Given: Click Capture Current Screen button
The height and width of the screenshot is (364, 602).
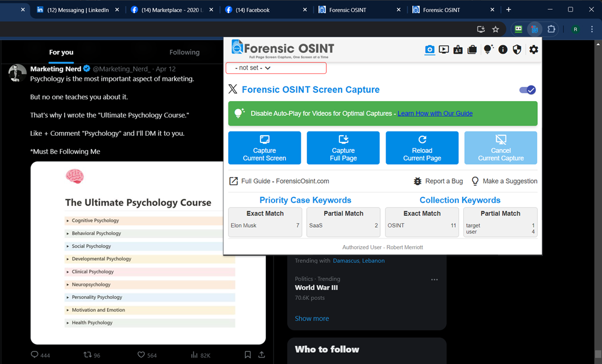Looking at the screenshot, I should click(264, 148).
